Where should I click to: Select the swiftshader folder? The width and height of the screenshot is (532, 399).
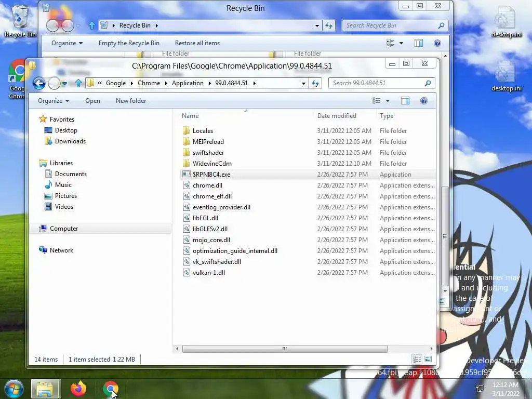[208, 153]
